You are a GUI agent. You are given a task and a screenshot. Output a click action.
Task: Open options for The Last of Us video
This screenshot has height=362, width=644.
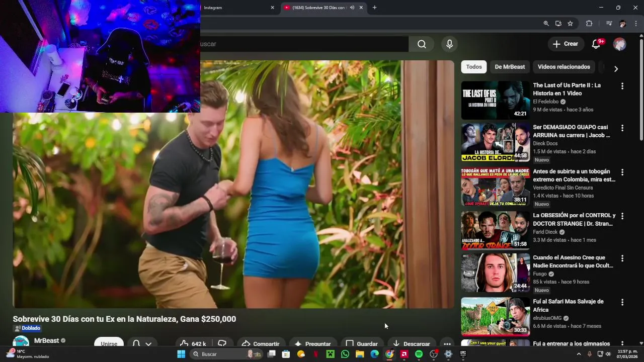click(622, 86)
